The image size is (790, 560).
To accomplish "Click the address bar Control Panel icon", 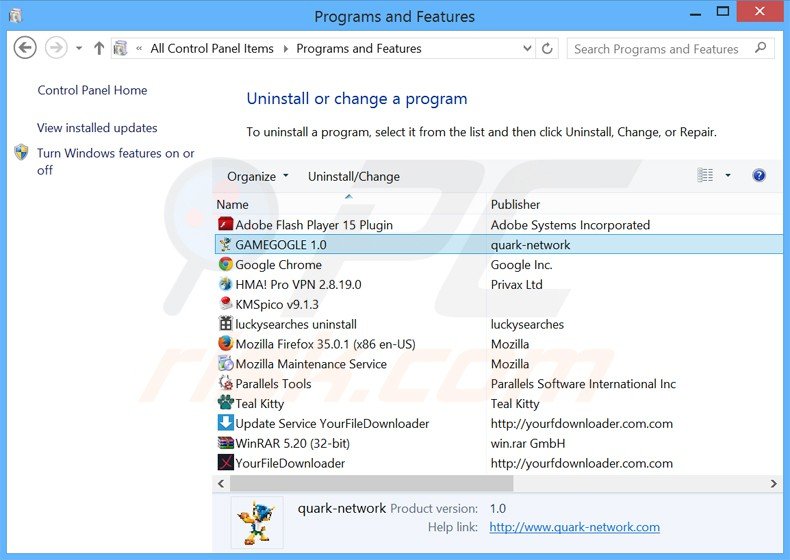I will 120,48.
